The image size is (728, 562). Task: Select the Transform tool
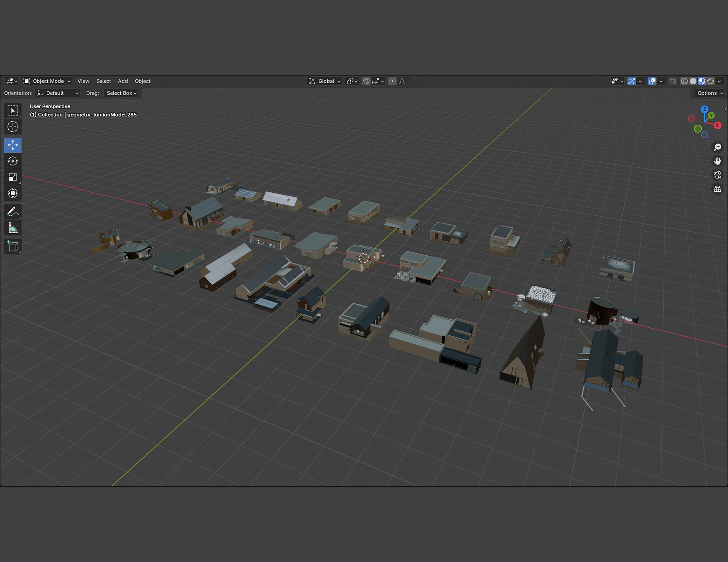13,193
